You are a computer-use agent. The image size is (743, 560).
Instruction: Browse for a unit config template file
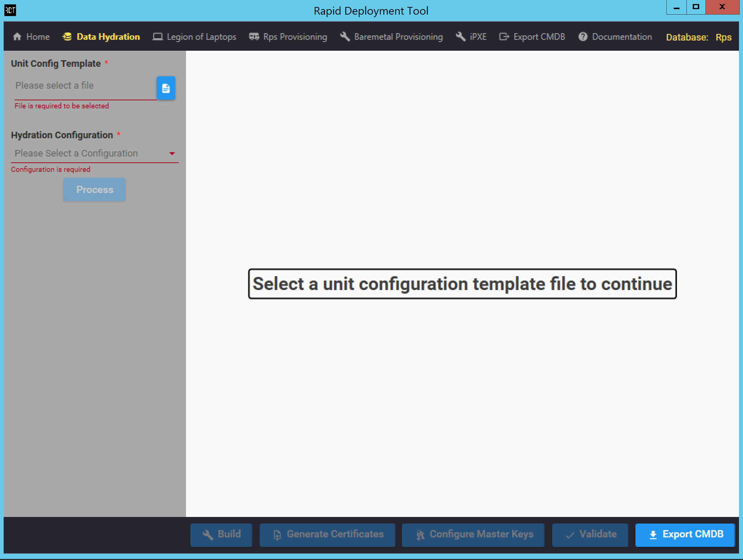click(166, 88)
